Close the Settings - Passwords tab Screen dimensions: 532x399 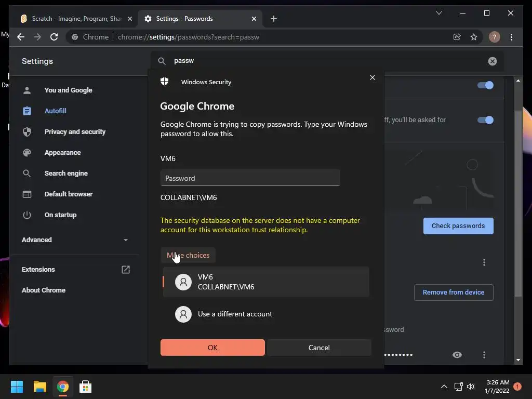pos(254,19)
